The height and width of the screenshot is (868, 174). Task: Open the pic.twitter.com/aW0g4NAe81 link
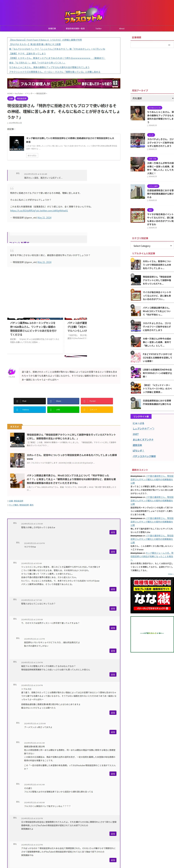[52, 211]
